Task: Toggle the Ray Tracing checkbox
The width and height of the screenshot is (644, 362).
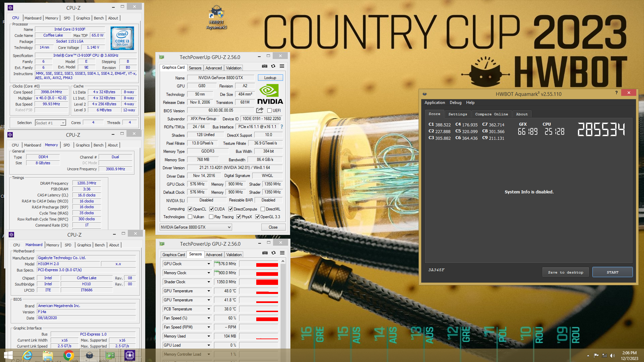Action: [x=211, y=217]
